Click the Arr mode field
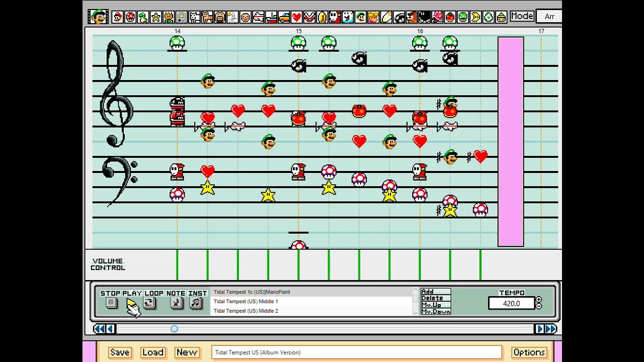Viewport: 644px width, 362px height. coord(549,17)
